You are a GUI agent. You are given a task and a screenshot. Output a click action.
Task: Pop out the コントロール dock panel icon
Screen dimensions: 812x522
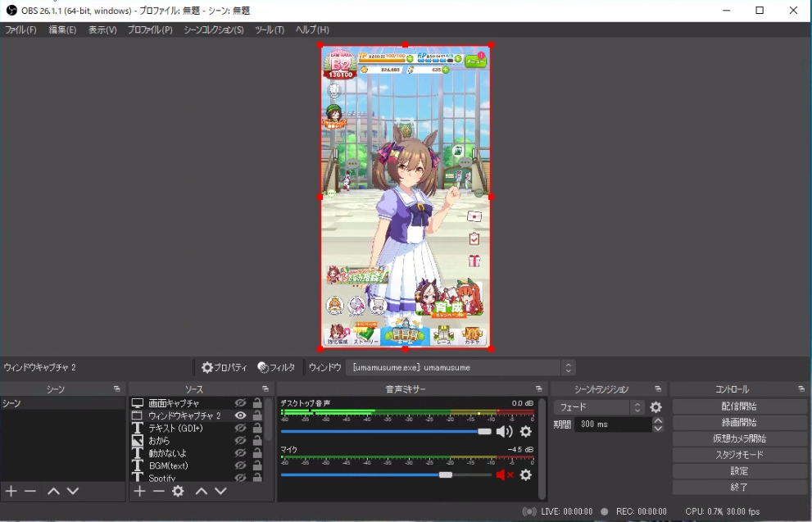(x=801, y=389)
